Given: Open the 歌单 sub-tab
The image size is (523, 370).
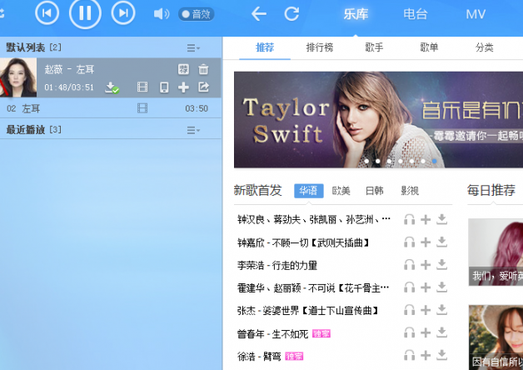Looking at the screenshot, I should pos(429,48).
